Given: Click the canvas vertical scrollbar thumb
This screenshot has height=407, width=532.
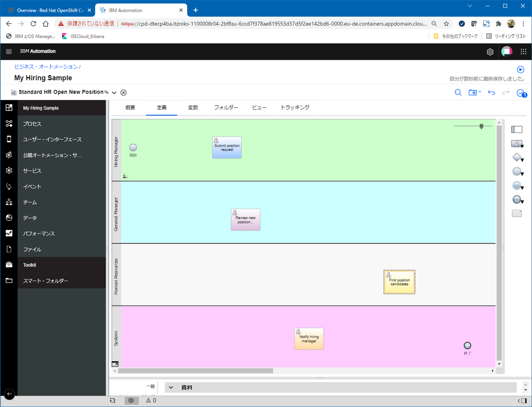Looking at the screenshot, I should [499, 243].
